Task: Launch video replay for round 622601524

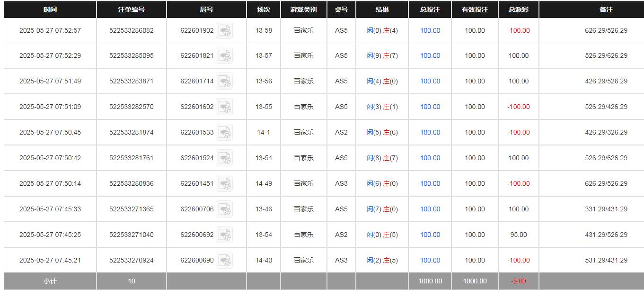Action: coord(224,158)
